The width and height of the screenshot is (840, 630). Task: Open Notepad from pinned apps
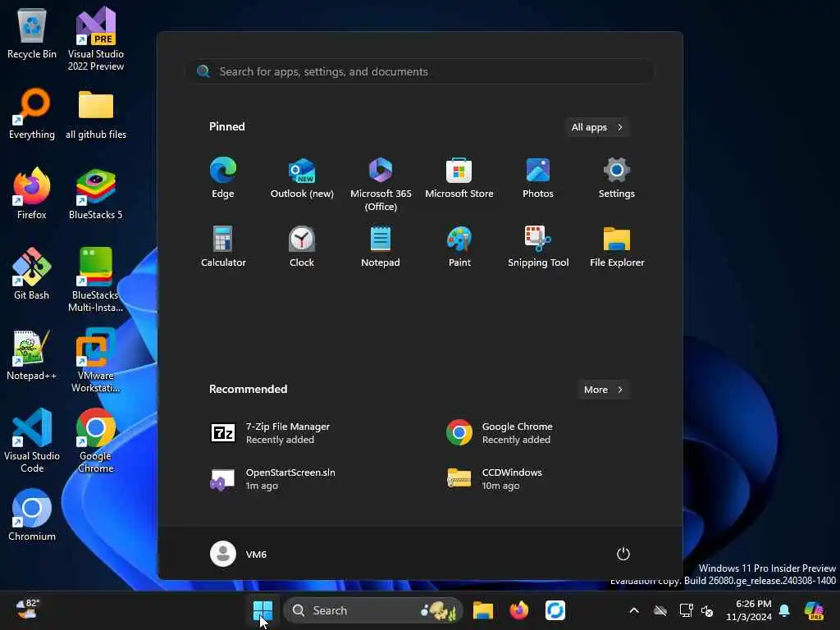[x=381, y=246]
